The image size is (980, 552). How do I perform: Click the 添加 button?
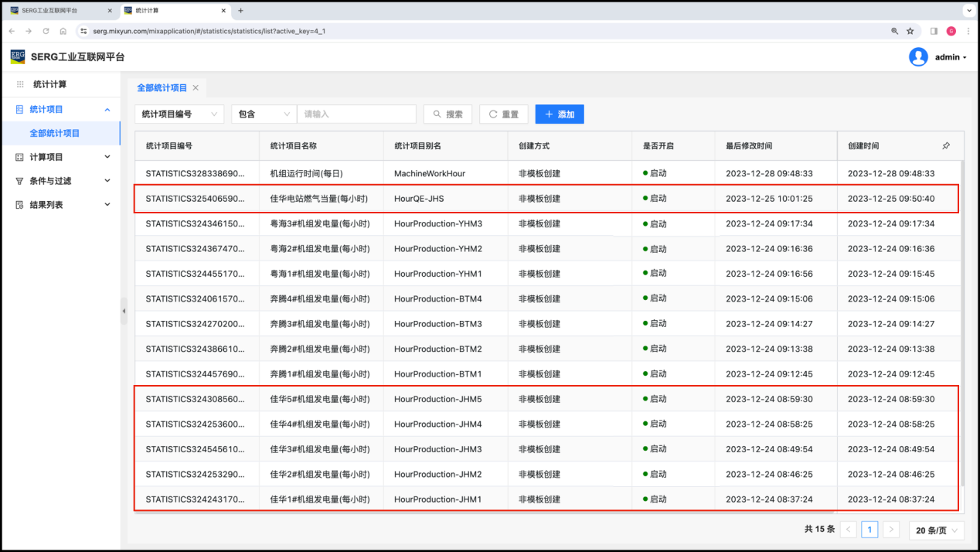(x=560, y=114)
